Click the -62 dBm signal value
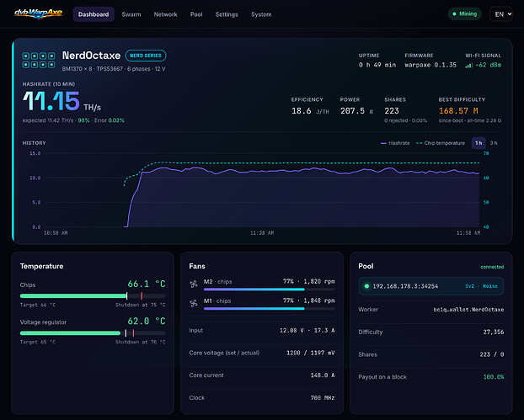This screenshot has width=524, height=420. [x=489, y=65]
